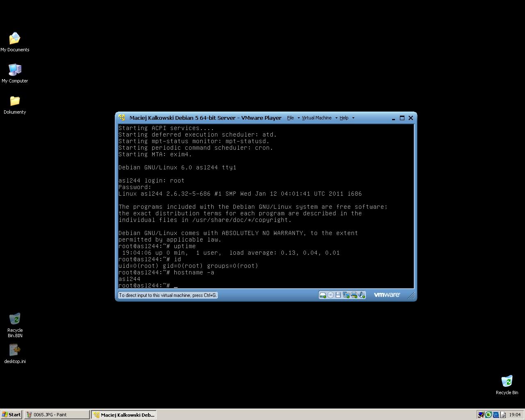This screenshot has height=420, width=525.
Task: Click the 'asl244 login: root' line
Action: [151, 180]
